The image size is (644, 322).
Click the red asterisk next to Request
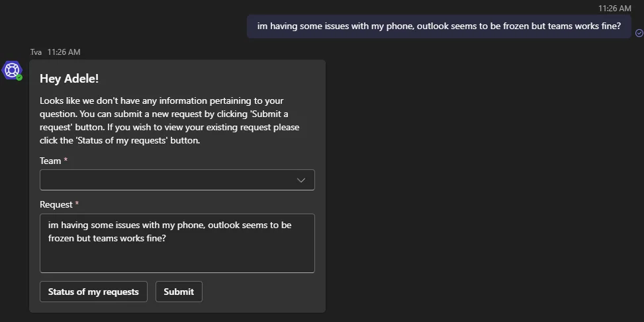pos(77,204)
